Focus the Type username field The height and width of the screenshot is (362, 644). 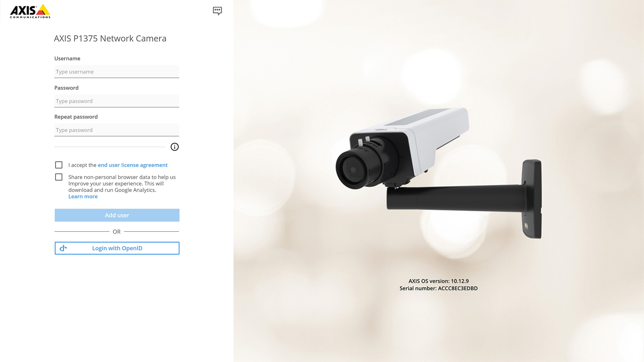pyautogui.click(x=117, y=72)
